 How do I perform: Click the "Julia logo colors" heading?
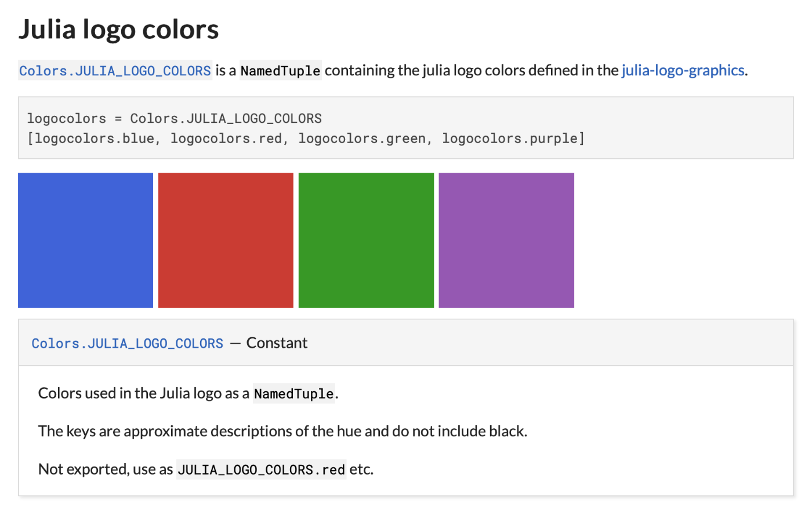(119, 29)
